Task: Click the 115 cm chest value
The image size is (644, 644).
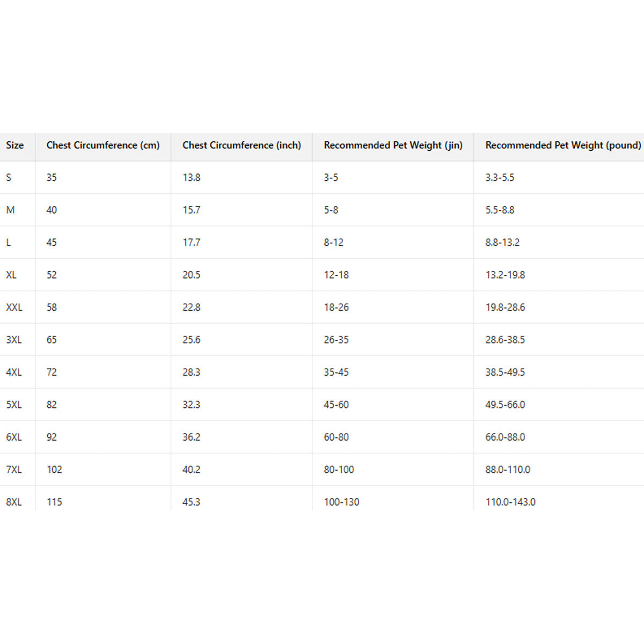Action: 54,502
